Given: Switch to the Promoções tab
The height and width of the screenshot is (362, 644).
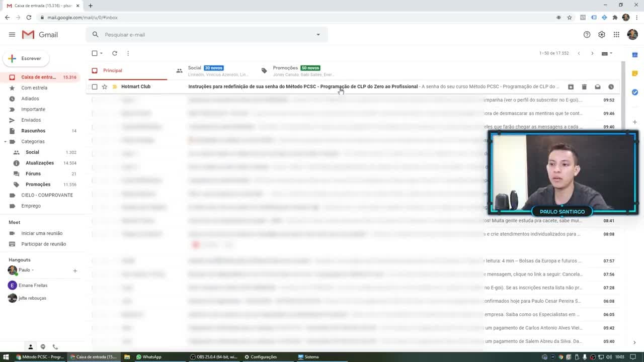Looking at the screenshot, I should 297,71.
